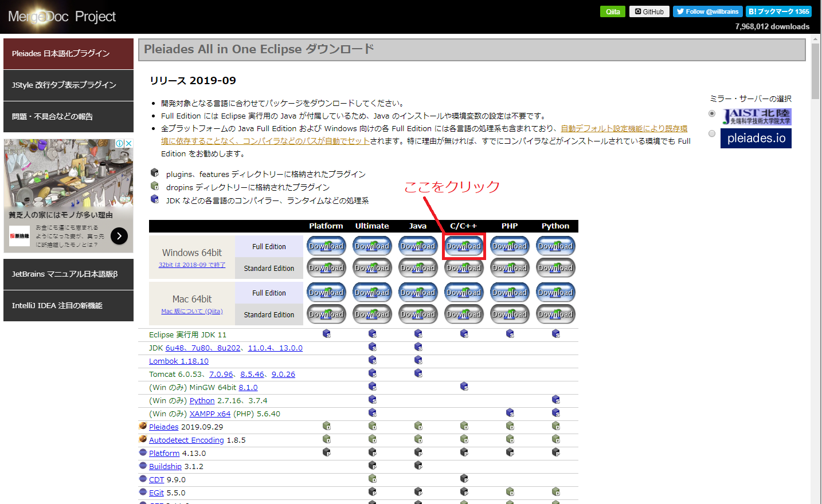The height and width of the screenshot is (504, 822).
Task: Download Mac 64bit Standard Edition for Platform
Action: point(326,314)
